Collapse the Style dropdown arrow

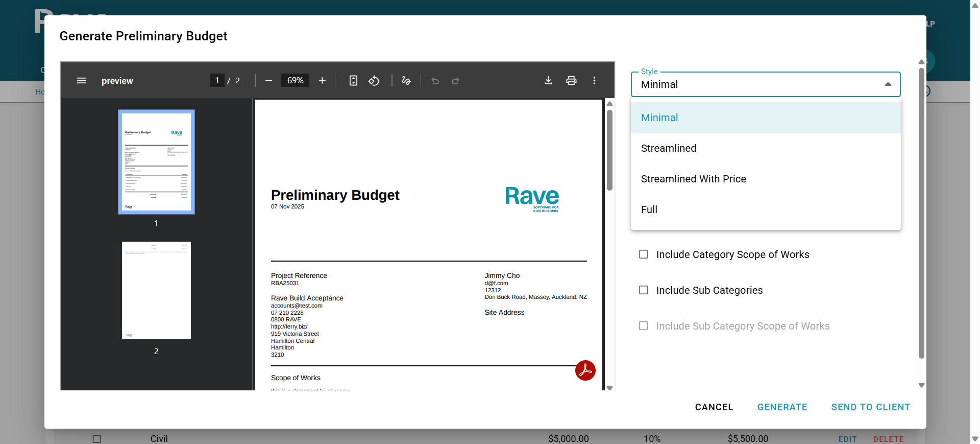(888, 84)
